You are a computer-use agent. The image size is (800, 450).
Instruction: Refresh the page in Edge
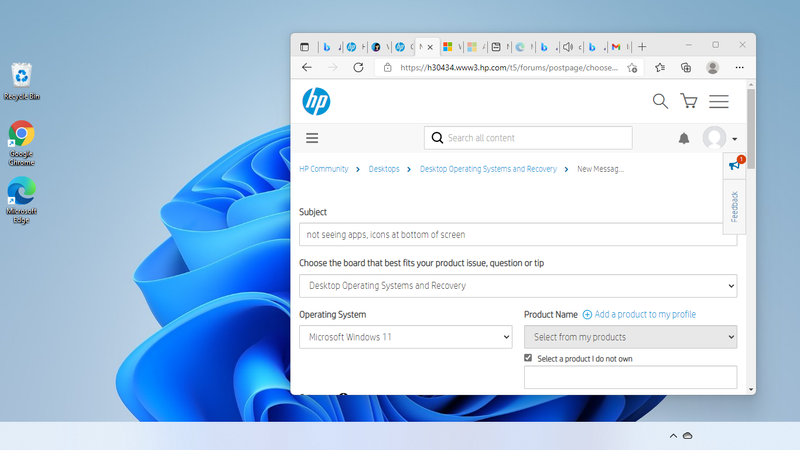click(x=358, y=68)
